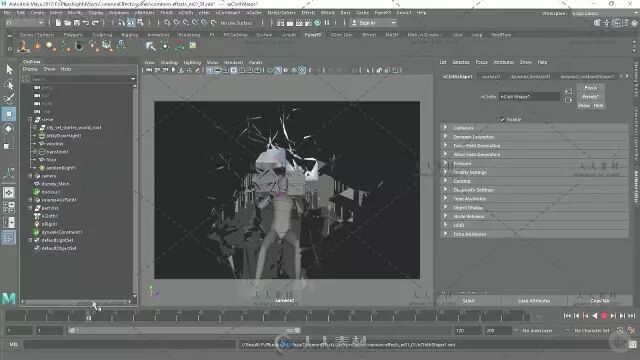Open the nCloth menu

tap(186, 13)
